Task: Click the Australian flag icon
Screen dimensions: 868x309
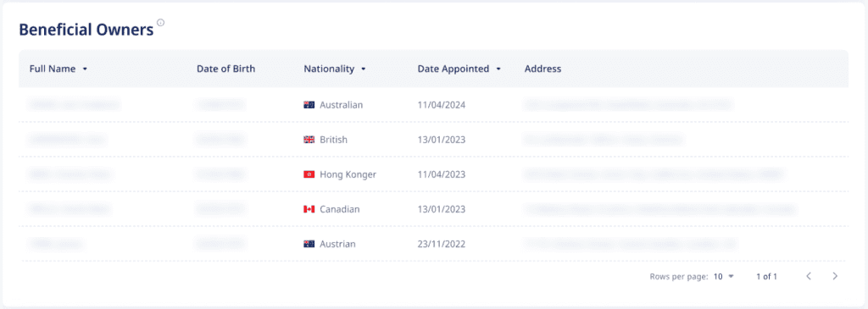Action: [x=309, y=104]
